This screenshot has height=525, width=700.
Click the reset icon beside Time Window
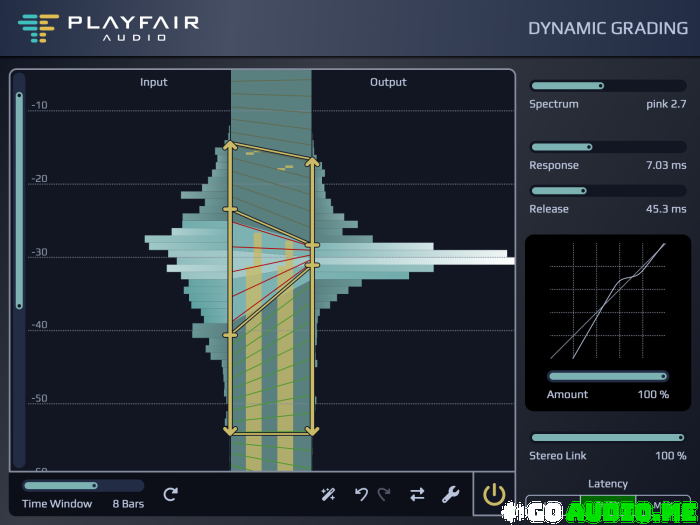(x=171, y=494)
